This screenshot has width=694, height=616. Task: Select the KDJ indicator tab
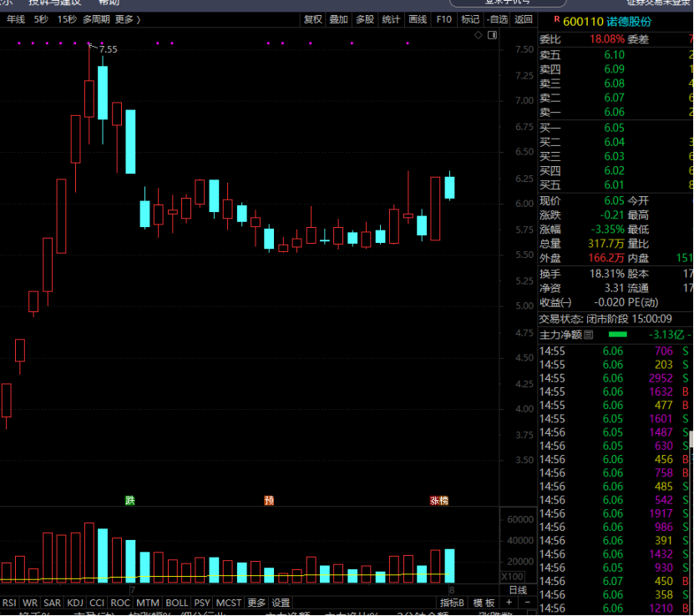coord(75,603)
